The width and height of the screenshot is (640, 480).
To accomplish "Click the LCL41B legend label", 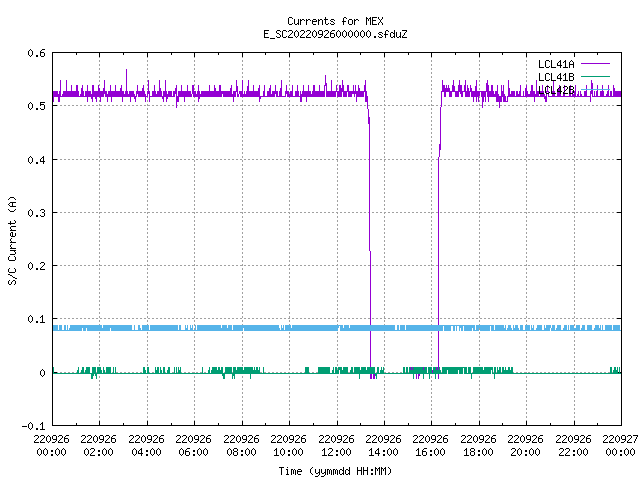I will click(x=556, y=77).
